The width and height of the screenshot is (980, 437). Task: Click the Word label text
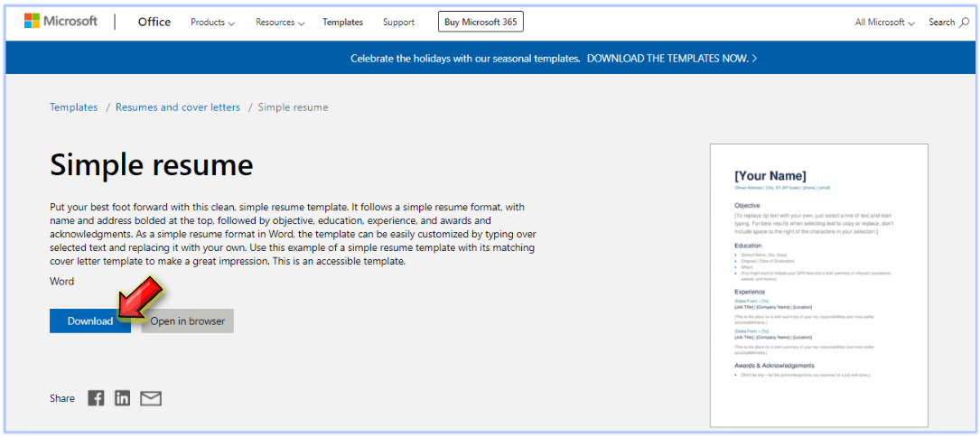[62, 282]
